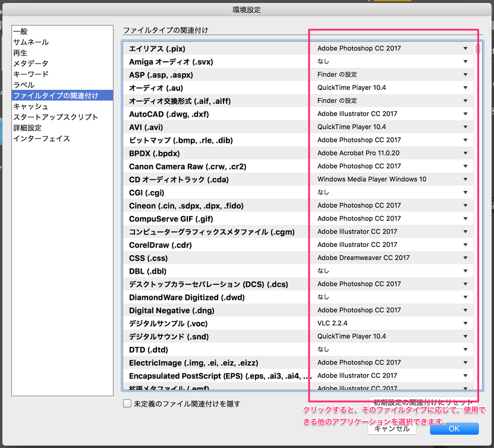This screenshot has width=494, height=448.
Task: Go to インターフェイス settings
Action: point(42,139)
